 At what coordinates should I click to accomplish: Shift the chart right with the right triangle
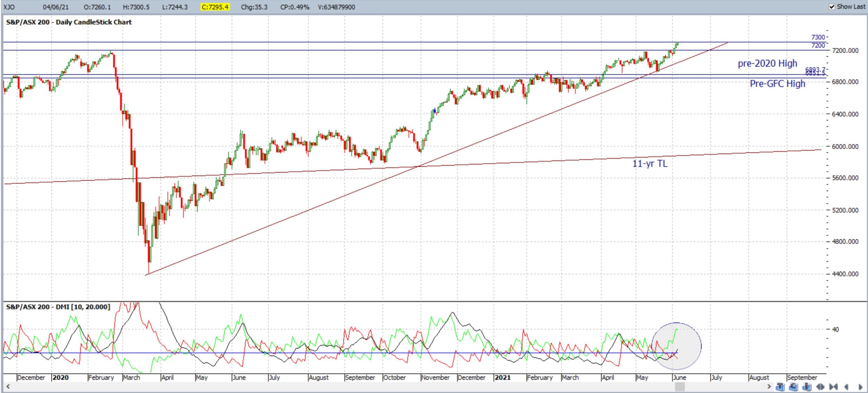click(x=860, y=387)
